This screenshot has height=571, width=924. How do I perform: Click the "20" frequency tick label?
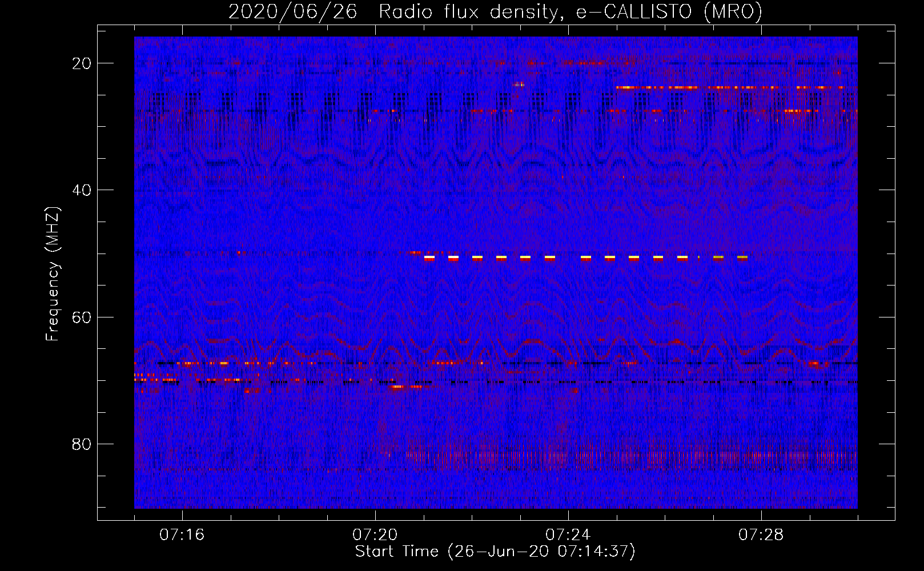tap(82, 63)
